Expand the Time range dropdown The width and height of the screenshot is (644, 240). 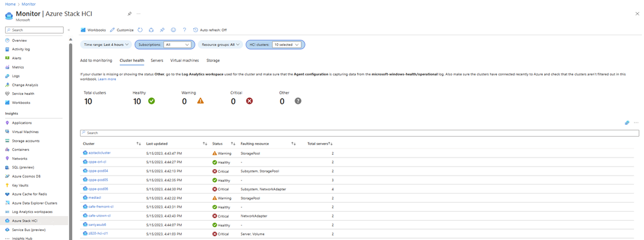pos(106,45)
